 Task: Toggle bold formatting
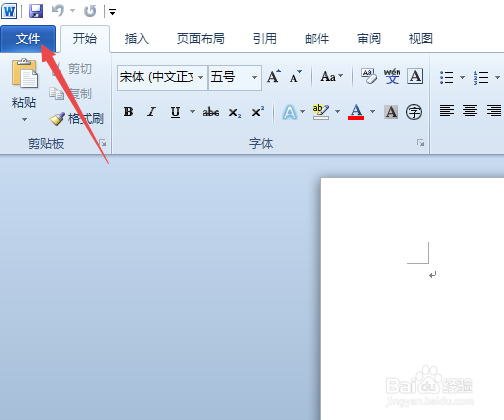pos(128,112)
